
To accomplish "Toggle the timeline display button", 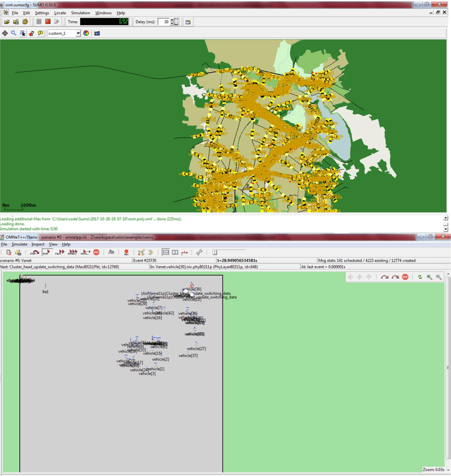I will click(184, 252).
